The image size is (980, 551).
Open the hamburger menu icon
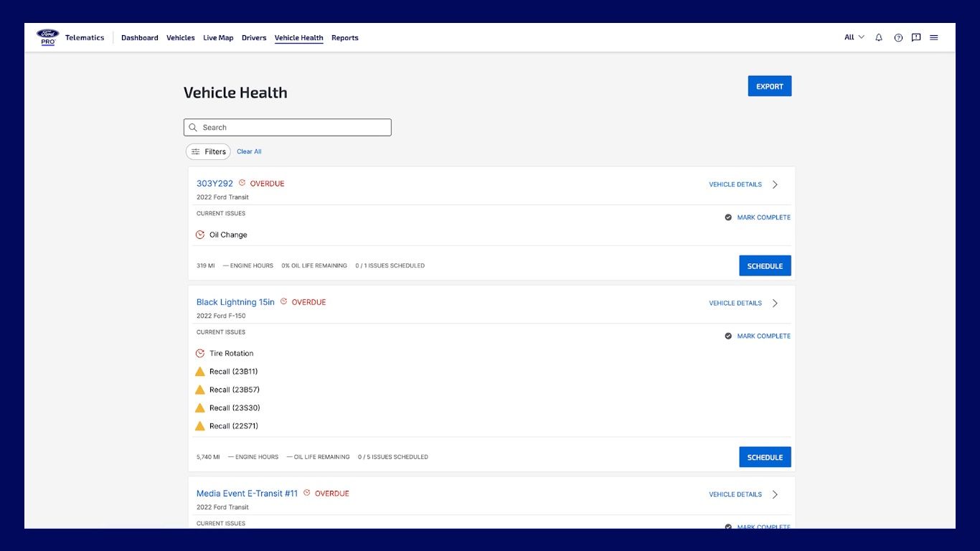[x=934, y=37]
